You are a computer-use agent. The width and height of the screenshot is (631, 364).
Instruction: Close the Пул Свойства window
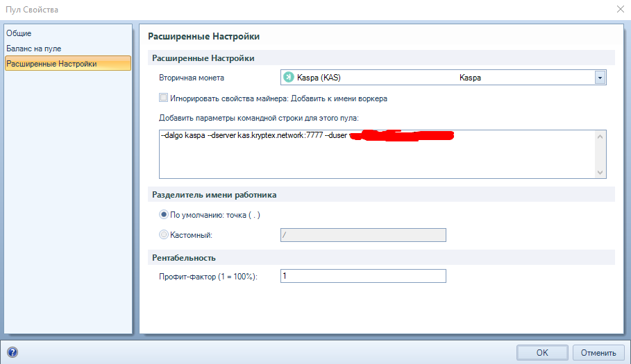(621, 9)
